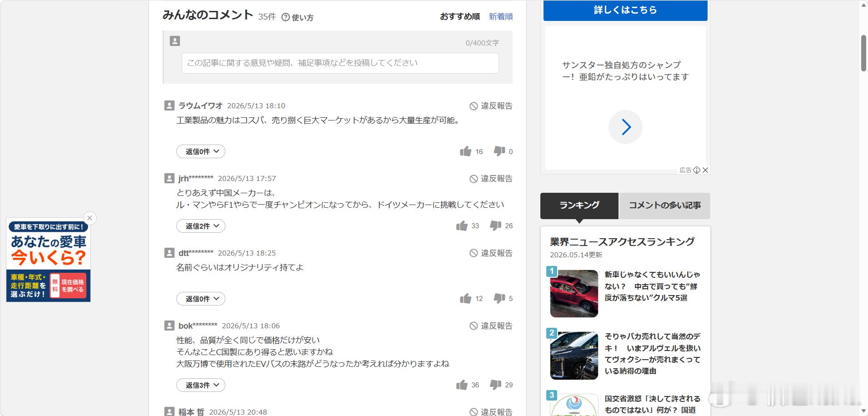Click the 詳しくはこちら blue button
Screen dimensions: 868x416
click(625, 10)
